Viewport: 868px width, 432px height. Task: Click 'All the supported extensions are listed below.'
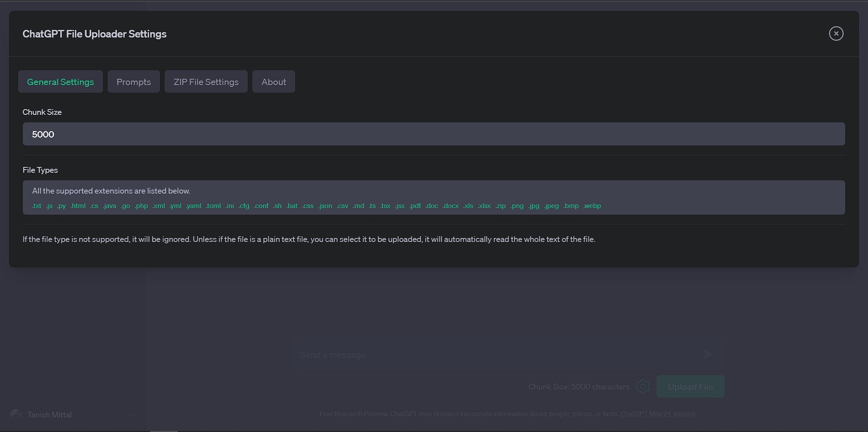click(111, 190)
